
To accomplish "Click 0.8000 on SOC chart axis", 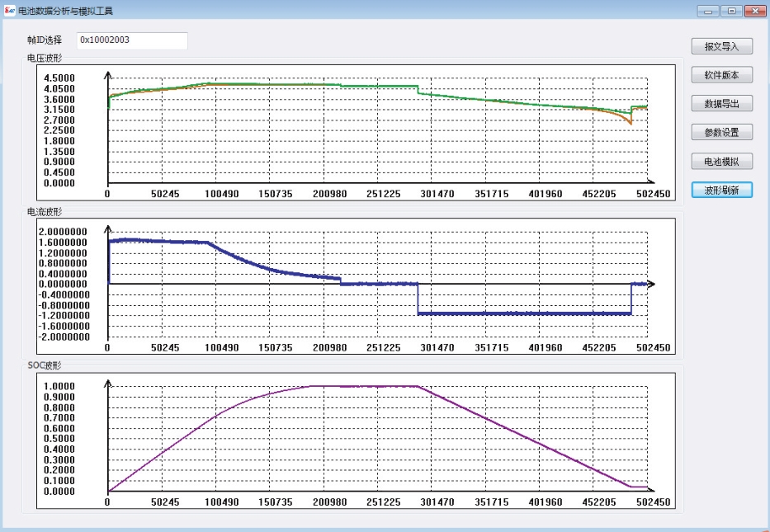I will point(59,407).
